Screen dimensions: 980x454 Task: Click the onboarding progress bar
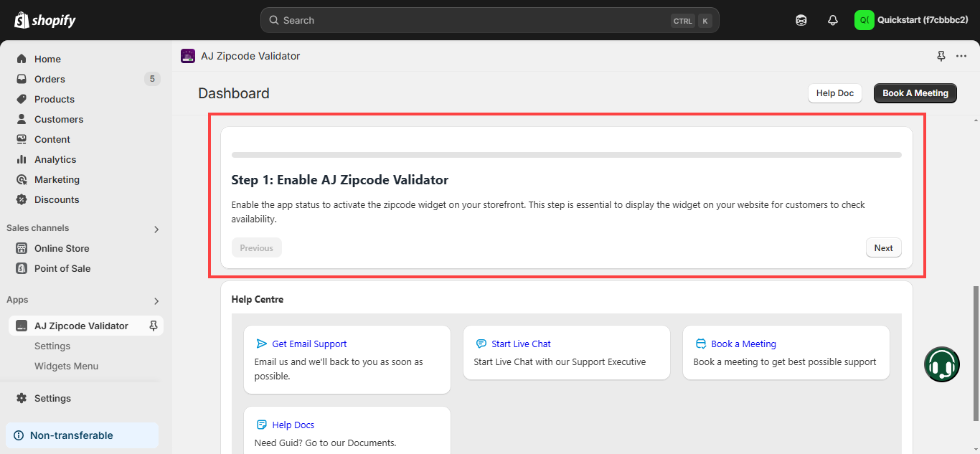[x=566, y=154]
